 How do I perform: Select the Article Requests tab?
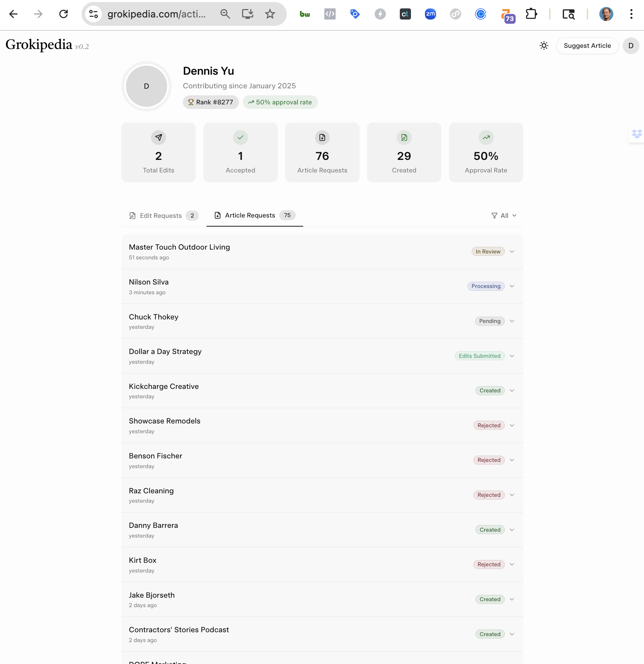tap(255, 215)
